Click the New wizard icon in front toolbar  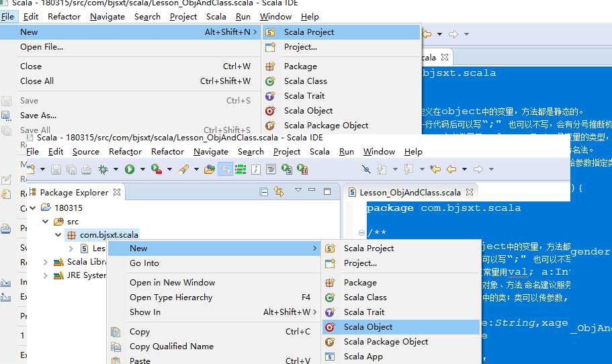31,169
